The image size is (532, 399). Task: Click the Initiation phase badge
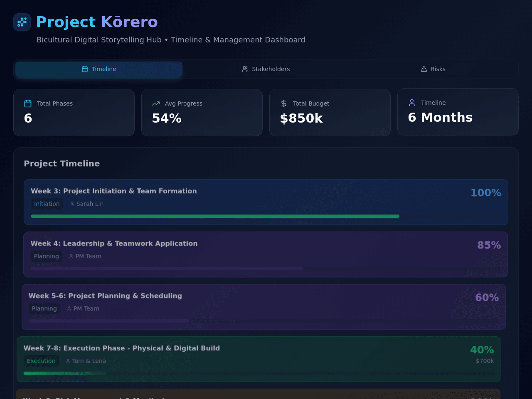click(x=47, y=204)
